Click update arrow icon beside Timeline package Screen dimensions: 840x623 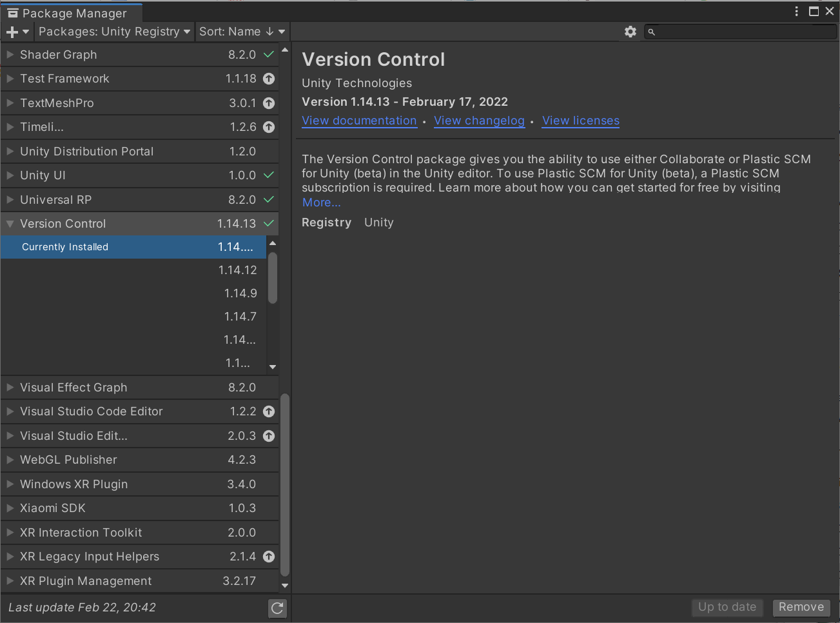coord(269,127)
